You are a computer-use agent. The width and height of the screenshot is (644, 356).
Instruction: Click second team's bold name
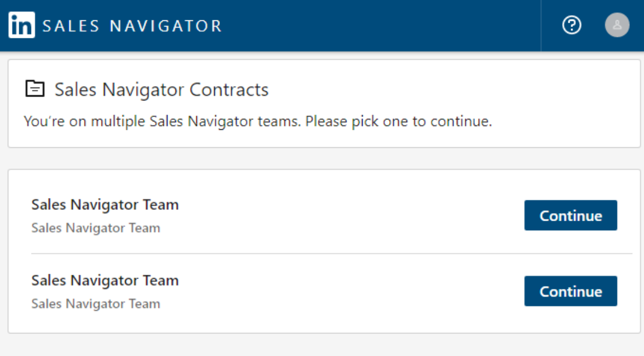click(x=105, y=280)
